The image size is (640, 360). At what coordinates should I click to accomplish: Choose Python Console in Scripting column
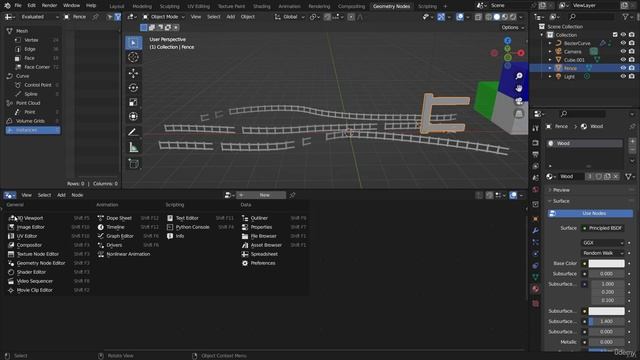pyautogui.click(x=192, y=227)
